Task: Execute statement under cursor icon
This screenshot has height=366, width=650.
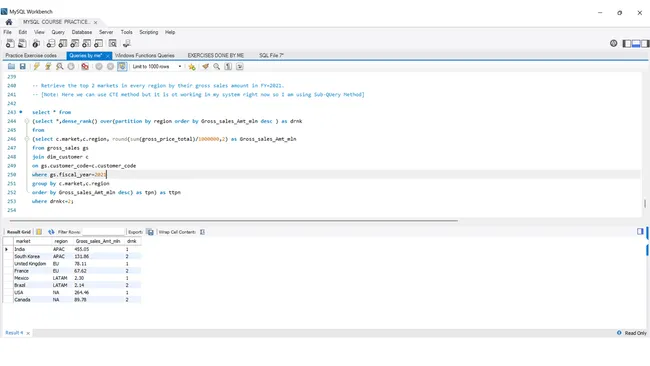Action: 48,66
